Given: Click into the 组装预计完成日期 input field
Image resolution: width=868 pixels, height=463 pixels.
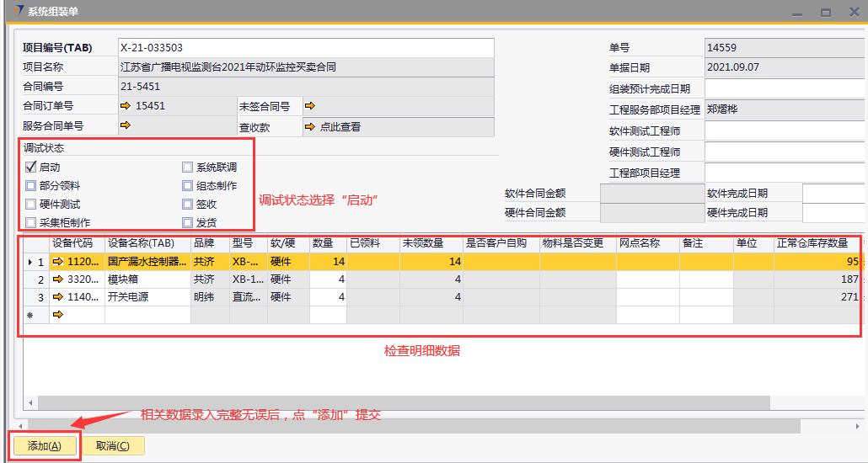Looking at the screenshot, I should pos(784,88).
